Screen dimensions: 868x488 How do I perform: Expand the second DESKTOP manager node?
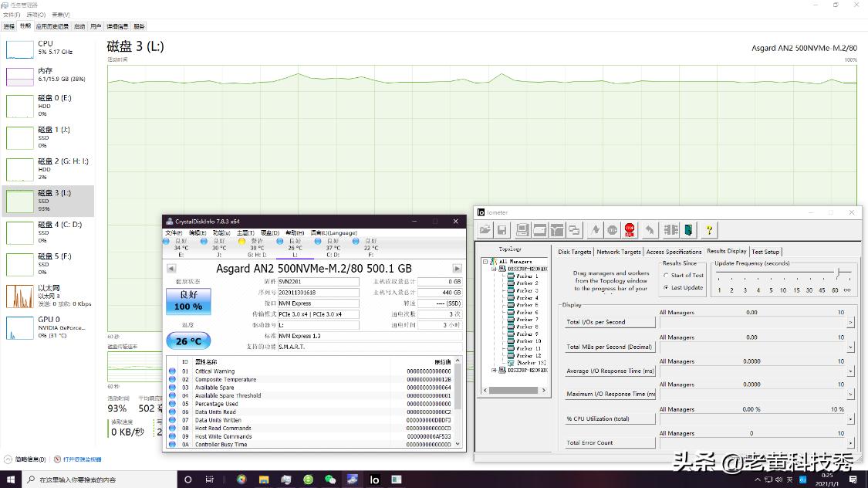pyautogui.click(x=495, y=370)
